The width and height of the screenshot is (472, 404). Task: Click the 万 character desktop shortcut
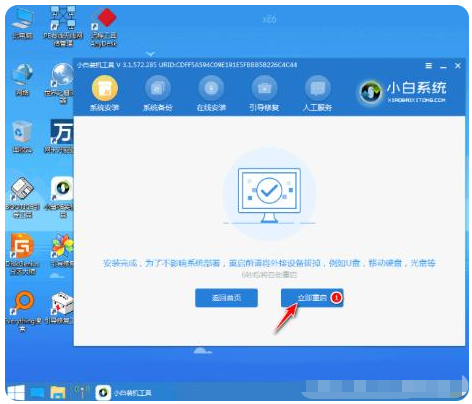coord(62,137)
